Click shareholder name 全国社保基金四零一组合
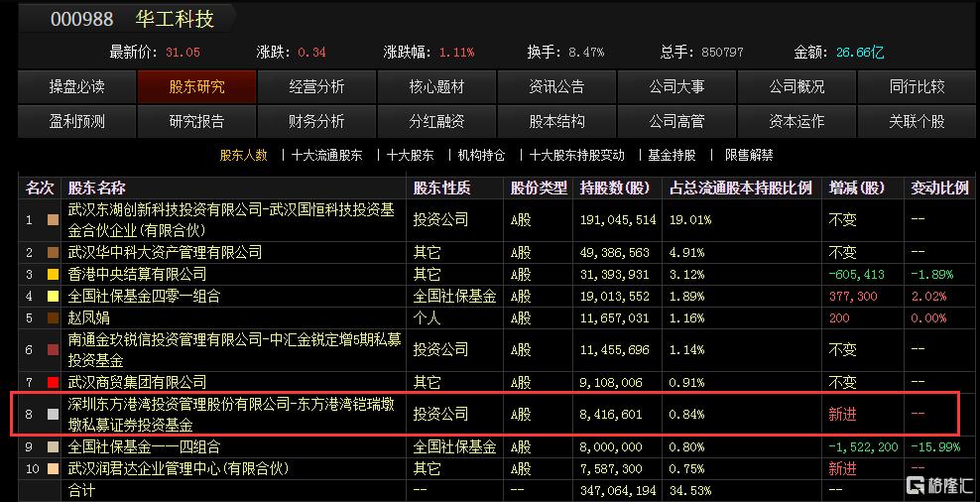 (x=144, y=297)
